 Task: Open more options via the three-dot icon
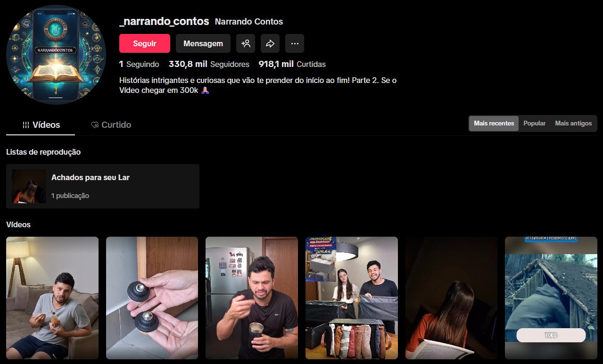click(x=295, y=43)
